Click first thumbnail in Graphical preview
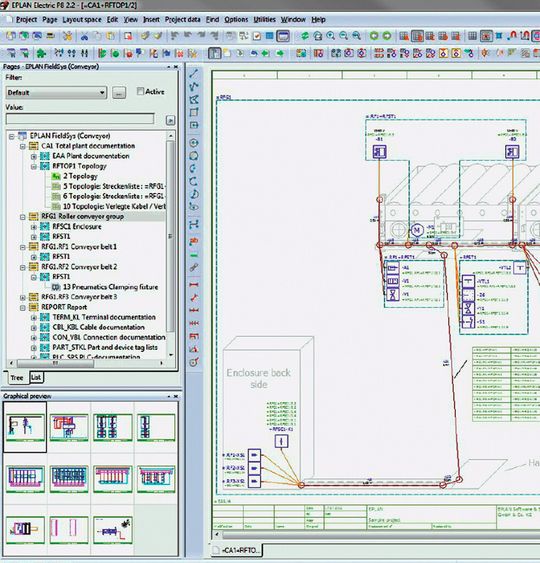 click(25, 427)
